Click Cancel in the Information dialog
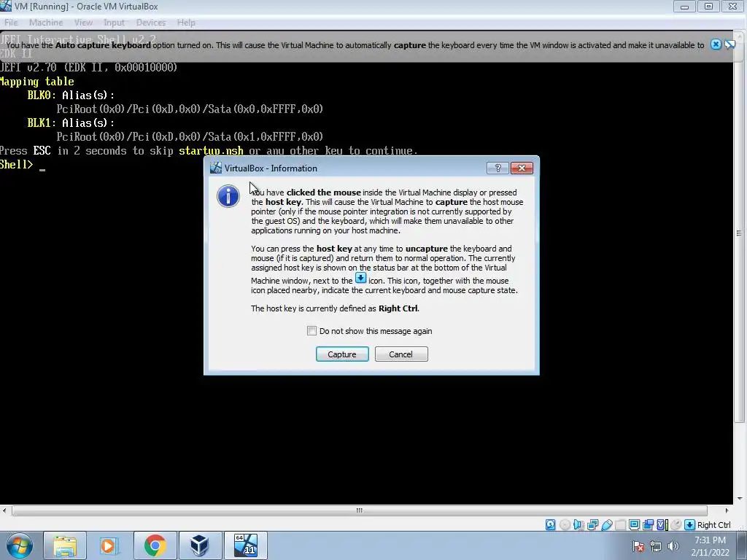 point(401,354)
